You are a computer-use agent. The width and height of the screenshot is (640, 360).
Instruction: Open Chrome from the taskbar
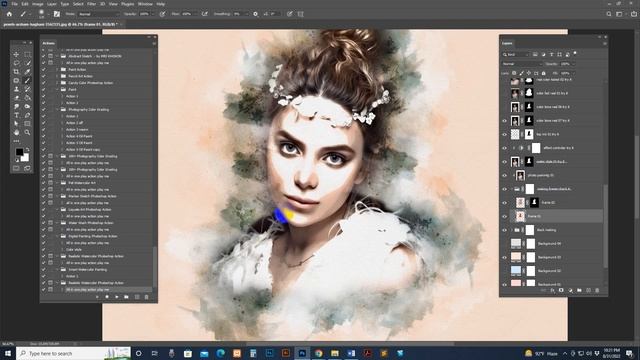(318, 353)
